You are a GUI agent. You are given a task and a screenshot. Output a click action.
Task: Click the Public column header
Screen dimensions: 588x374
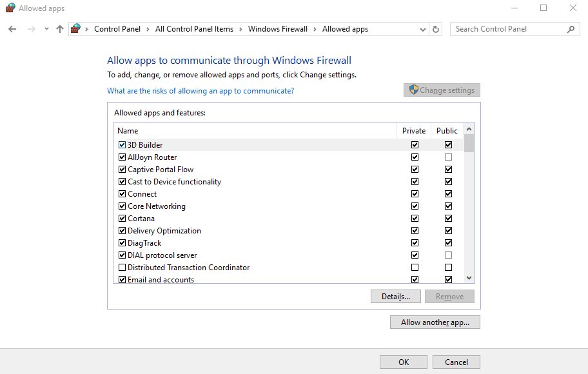point(447,130)
